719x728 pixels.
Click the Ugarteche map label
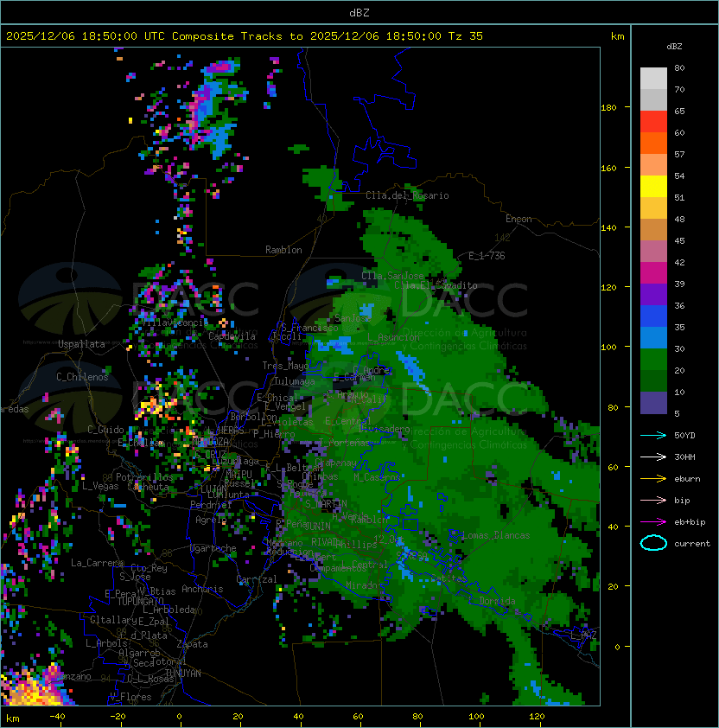coord(213,548)
